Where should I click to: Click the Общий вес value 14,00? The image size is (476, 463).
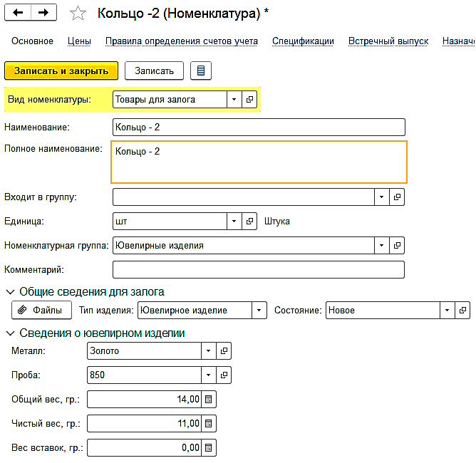(188, 400)
